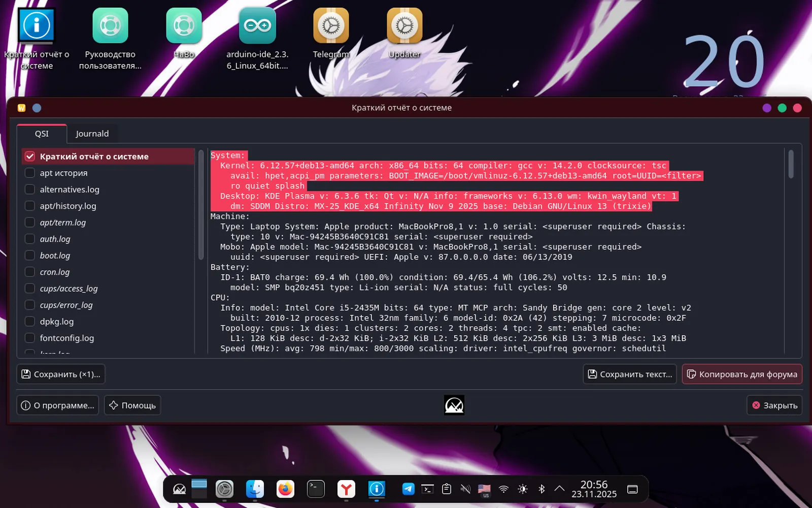
Task: Open the НаВо desktop icon
Action: pos(184,34)
